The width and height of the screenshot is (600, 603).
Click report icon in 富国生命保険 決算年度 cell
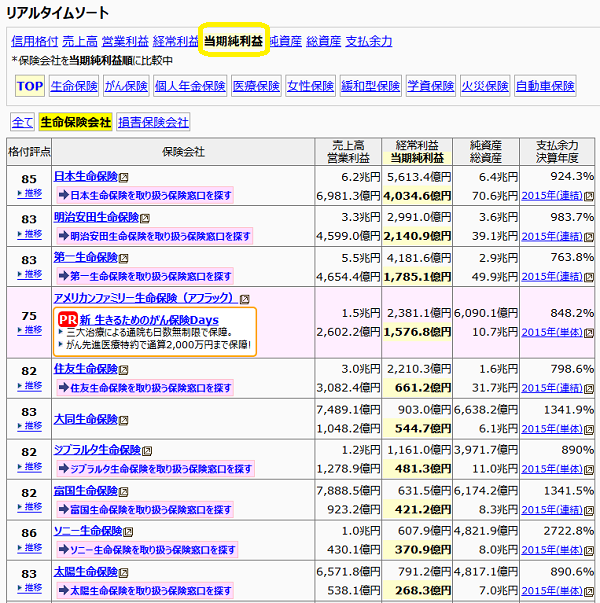pos(589,510)
